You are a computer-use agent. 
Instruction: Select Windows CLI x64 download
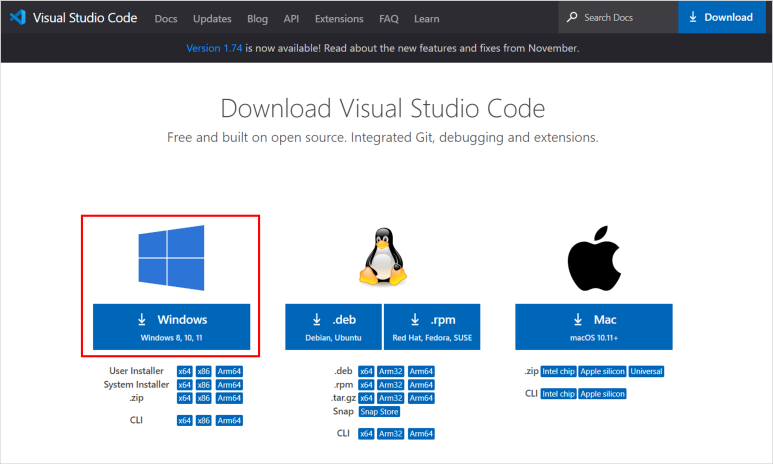[184, 421]
